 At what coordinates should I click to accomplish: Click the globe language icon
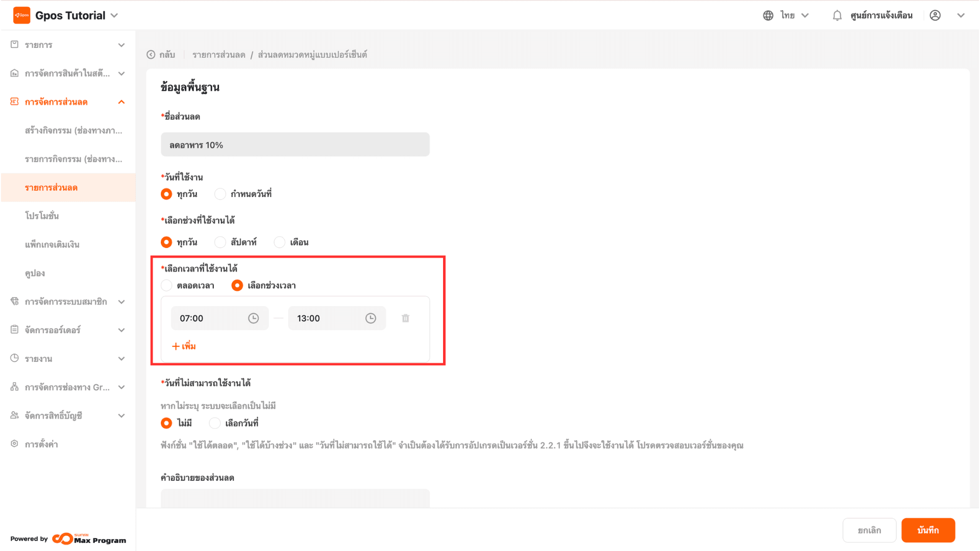coord(768,15)
